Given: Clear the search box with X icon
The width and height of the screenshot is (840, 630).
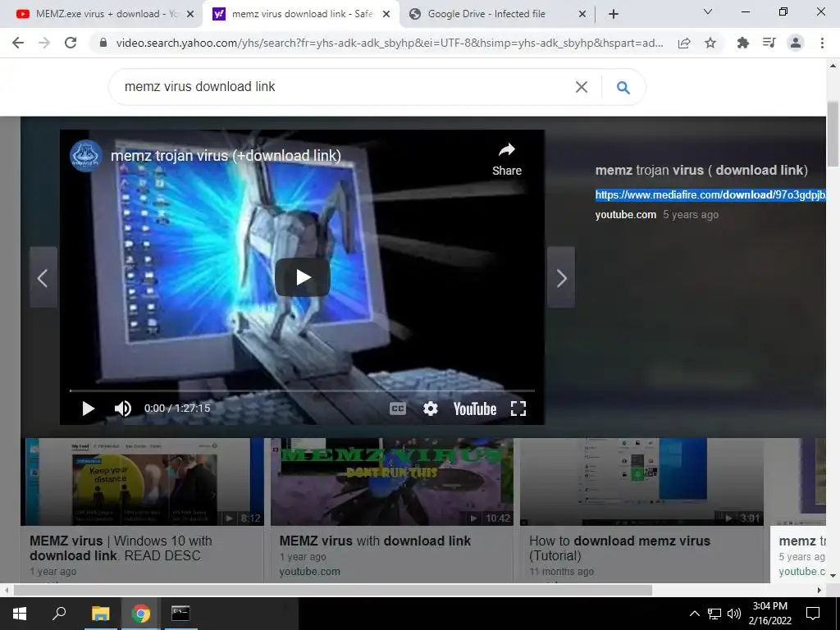Looking at the screenshot, I should pyautogui.click(x=582, y=87).
